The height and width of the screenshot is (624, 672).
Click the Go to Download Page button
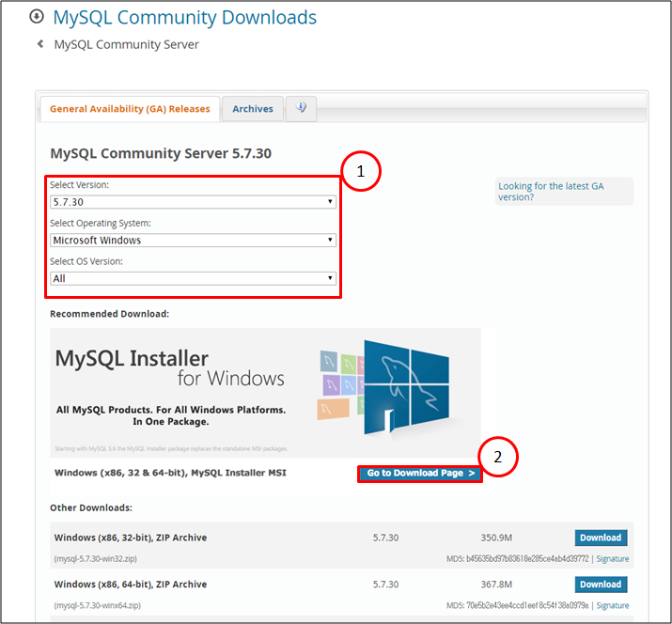pyautogui.click(x=420, y=473)
